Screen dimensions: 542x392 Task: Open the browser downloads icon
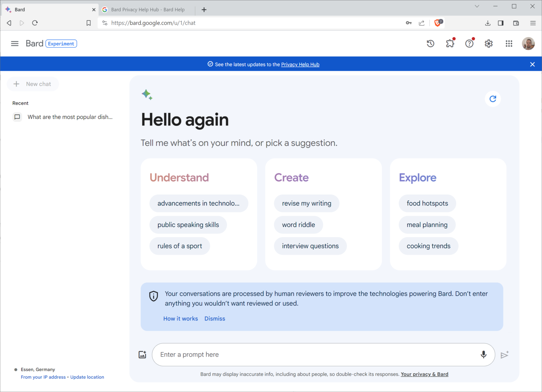click(488, 23)
